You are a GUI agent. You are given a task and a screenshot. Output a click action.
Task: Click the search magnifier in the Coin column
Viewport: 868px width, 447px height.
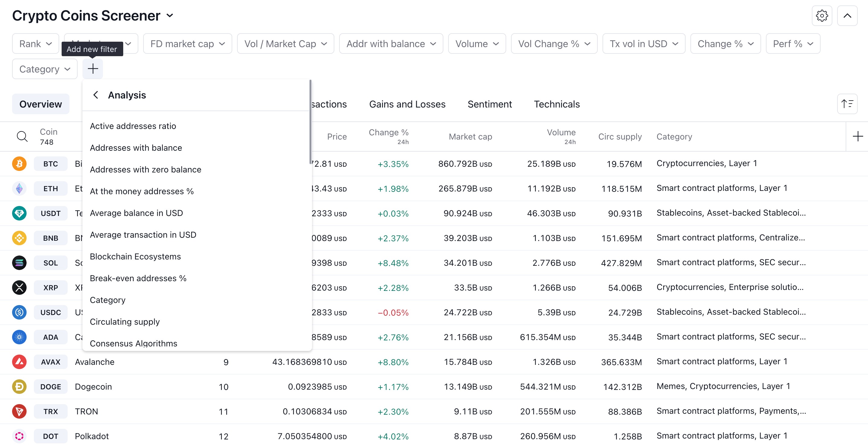22,137
